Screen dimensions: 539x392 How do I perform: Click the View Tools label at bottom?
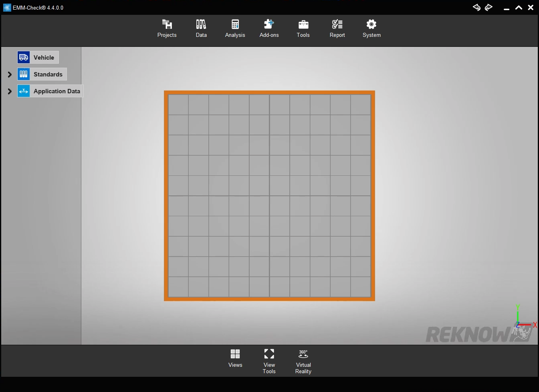[269, 368]
